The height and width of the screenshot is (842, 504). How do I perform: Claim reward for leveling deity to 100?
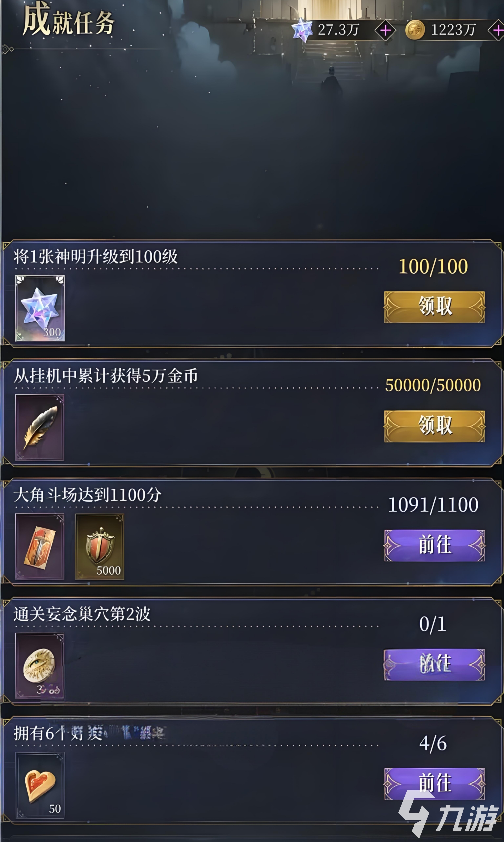434,307
